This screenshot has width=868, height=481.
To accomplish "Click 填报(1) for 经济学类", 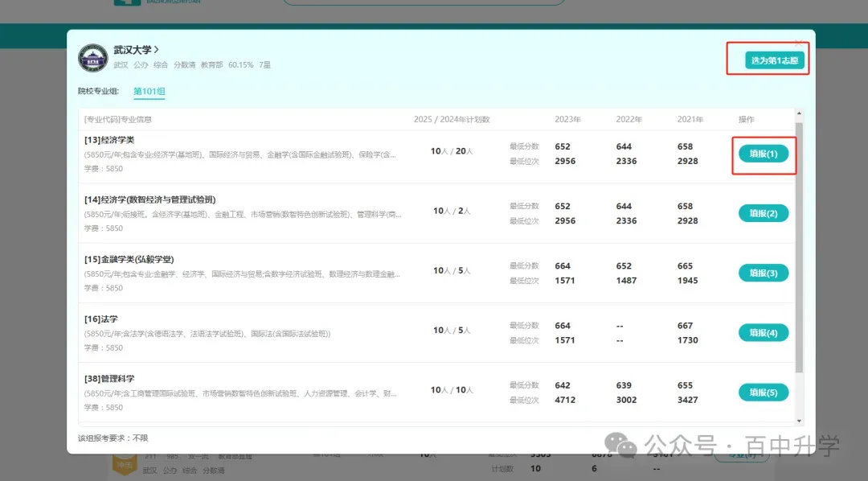I will [764, 154].
